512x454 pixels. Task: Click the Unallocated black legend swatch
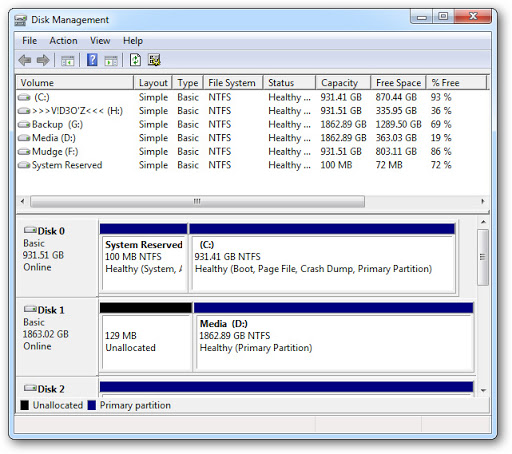pyautogui.click(x=25, y=405)
